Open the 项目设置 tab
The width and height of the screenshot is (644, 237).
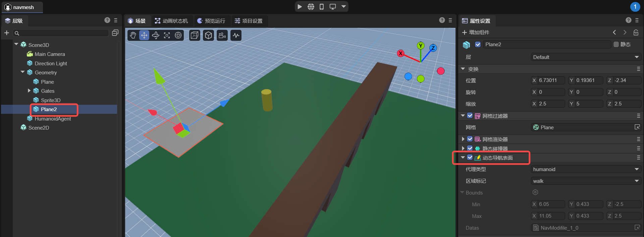tap(249, 21)
